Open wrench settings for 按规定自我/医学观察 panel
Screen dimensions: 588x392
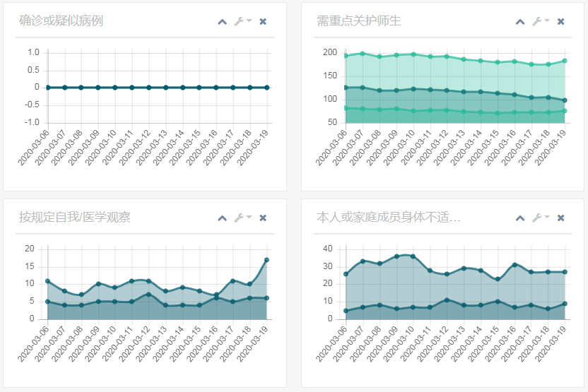point(242,218)
